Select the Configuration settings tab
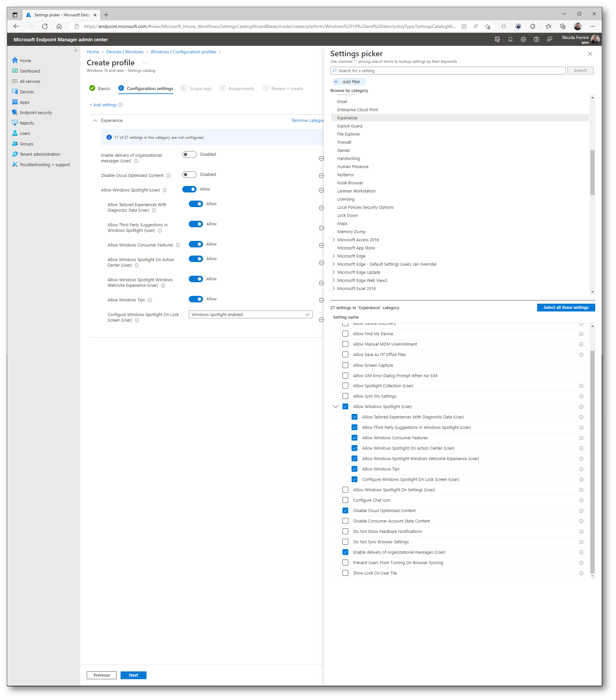Viewport: 616px width, 700px height. (x=146, y=88)
